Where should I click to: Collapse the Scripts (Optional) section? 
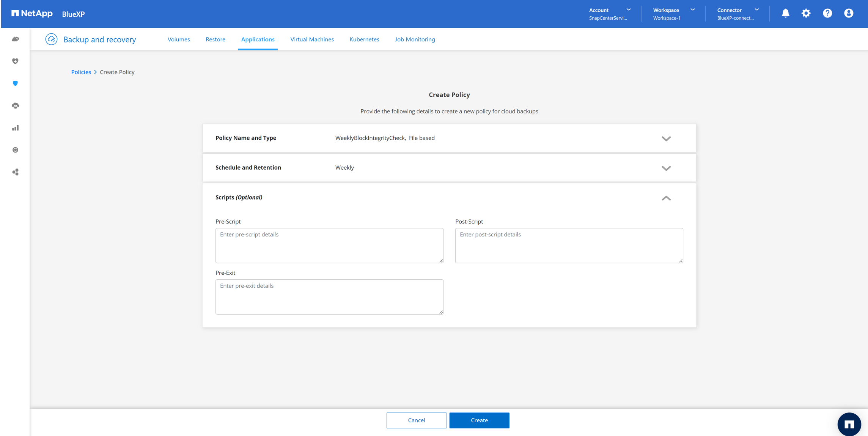666,198
